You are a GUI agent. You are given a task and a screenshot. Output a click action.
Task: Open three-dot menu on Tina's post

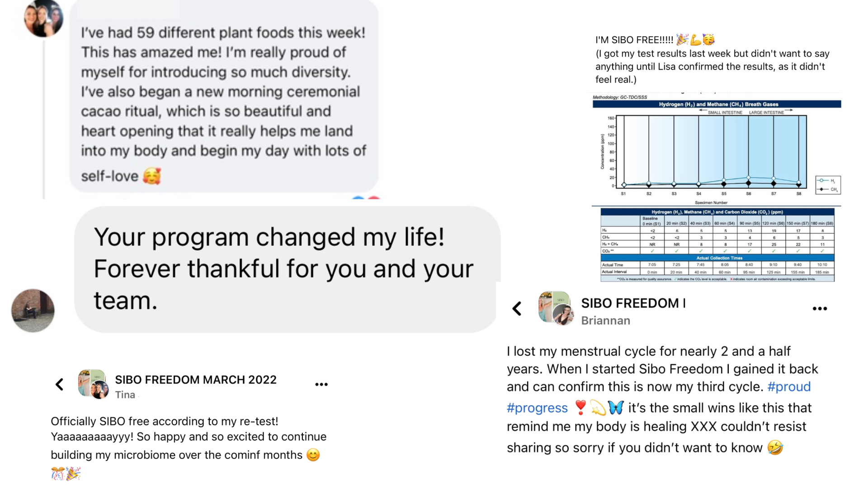[x=321, y=385]
